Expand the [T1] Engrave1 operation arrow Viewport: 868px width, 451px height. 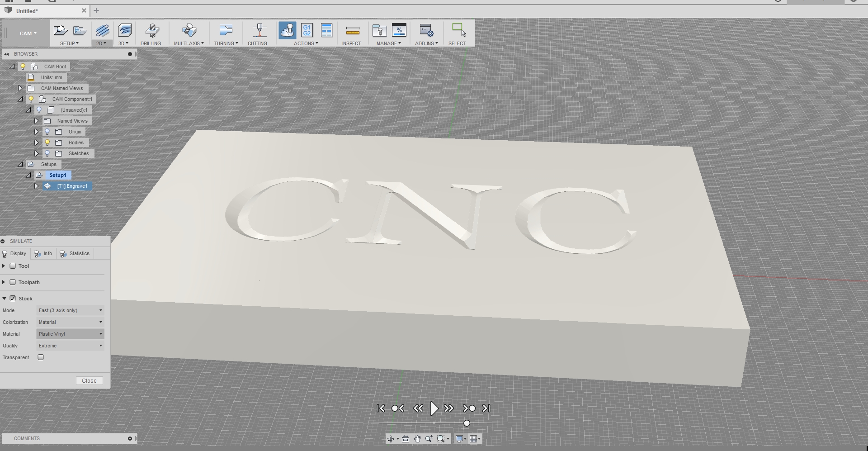[x=36, y=186]
